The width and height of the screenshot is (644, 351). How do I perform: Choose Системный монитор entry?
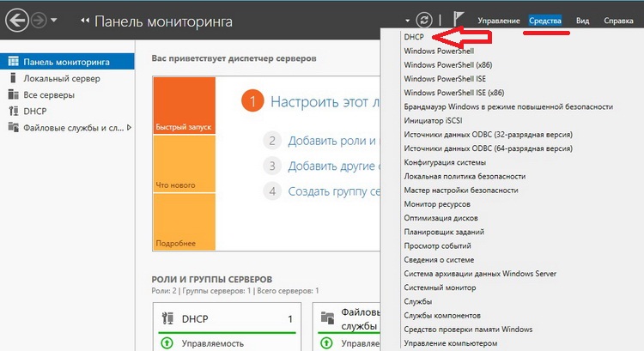coord(440,287)
